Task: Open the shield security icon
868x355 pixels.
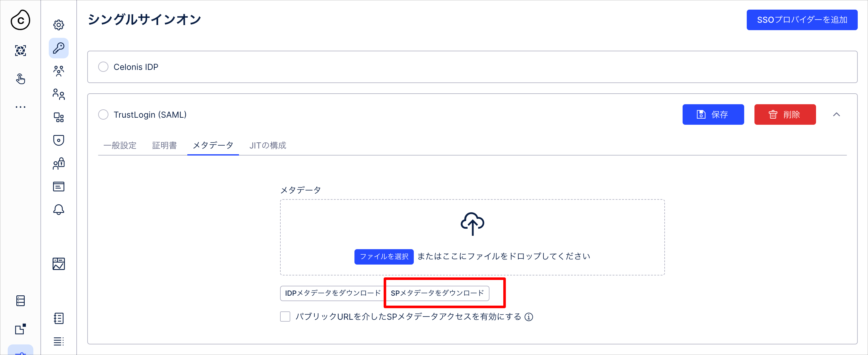Action: [59, 140]
